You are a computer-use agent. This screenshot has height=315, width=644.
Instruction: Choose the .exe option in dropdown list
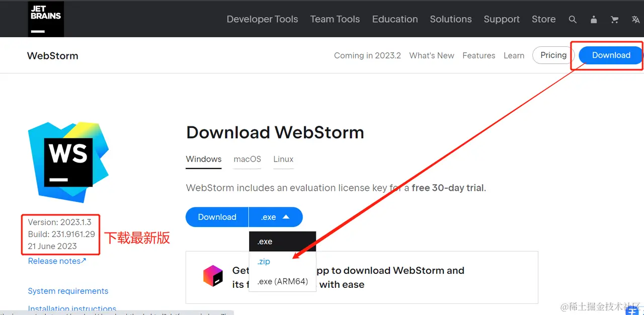tap(282, 242)
